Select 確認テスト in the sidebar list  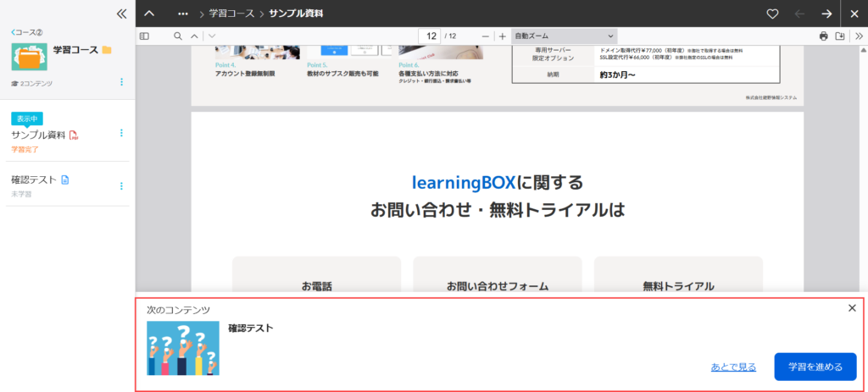[x=34, y=179]
